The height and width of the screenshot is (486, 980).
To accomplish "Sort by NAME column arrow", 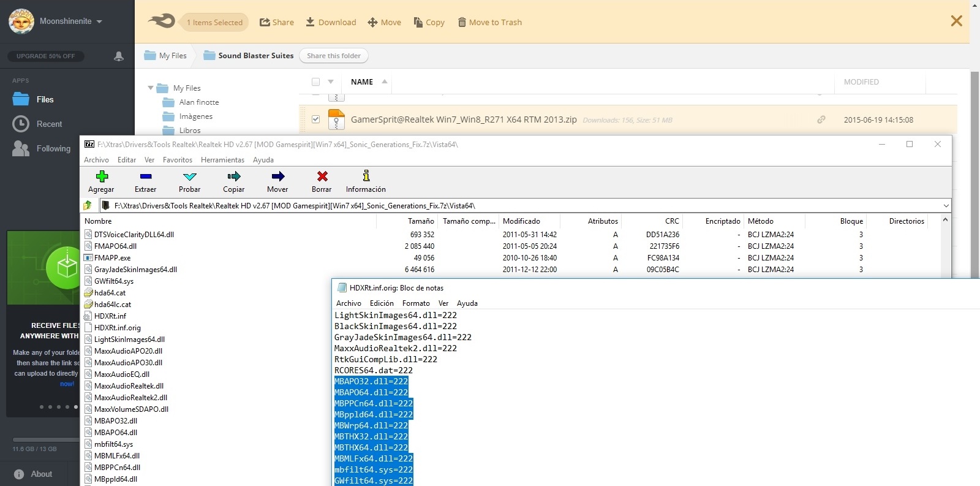I will point(385,82).
